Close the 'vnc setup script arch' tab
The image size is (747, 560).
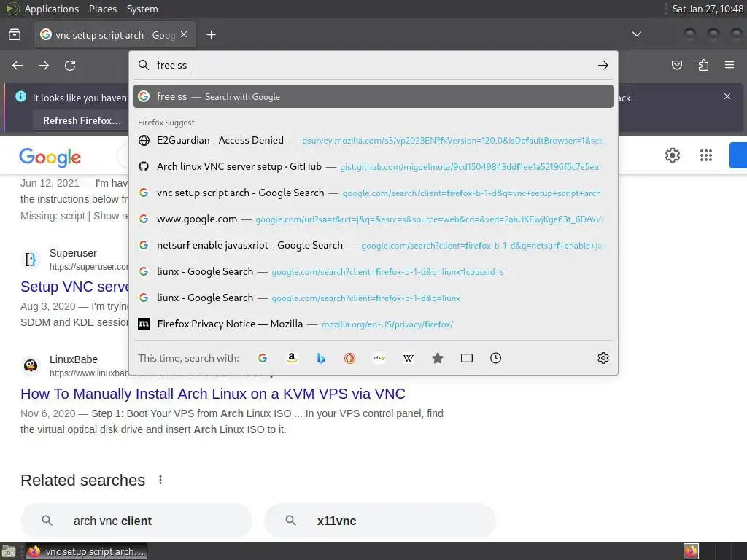[184, 35]
